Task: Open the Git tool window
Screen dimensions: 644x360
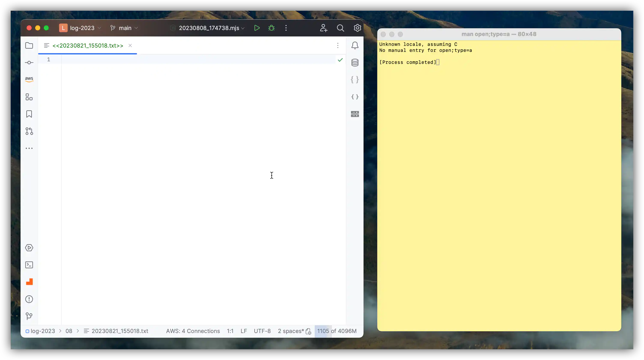Action: [29, 316]
